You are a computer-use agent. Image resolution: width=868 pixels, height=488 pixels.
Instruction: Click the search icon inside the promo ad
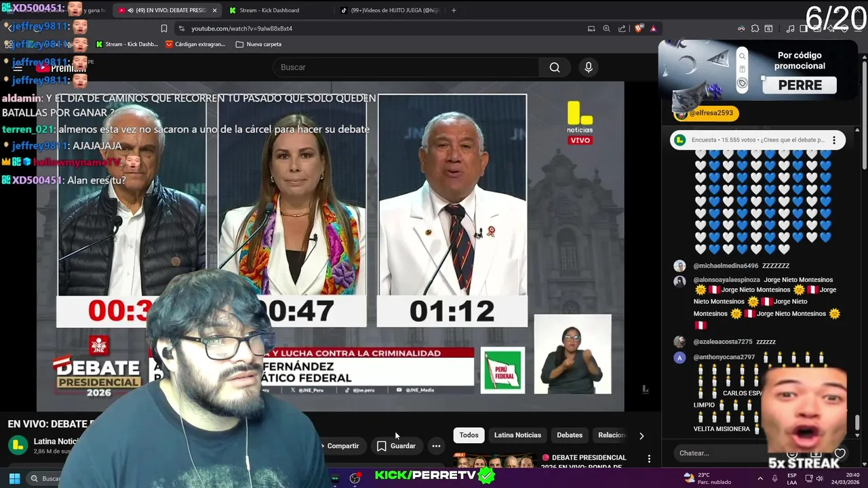pyautogui.click(x=743, y=56)
